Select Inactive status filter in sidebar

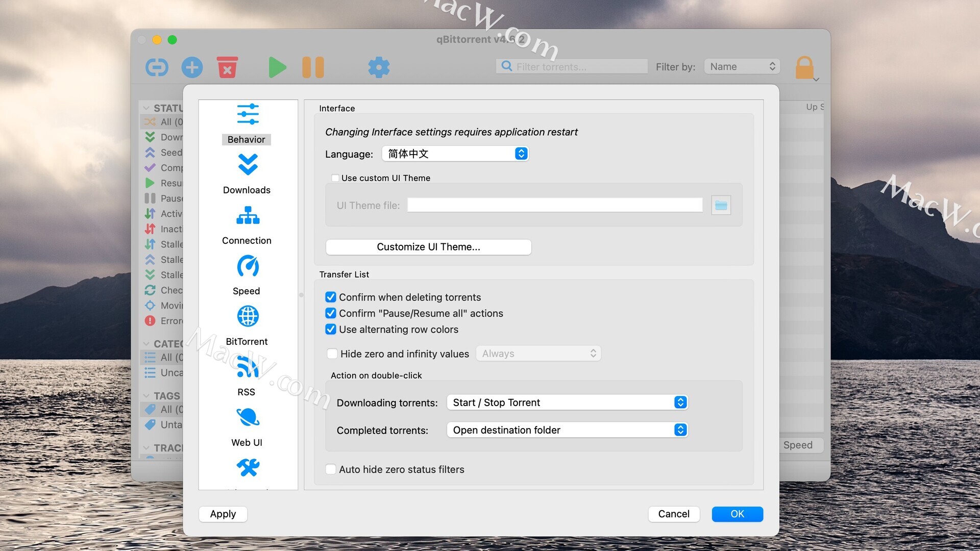pos(162,229)
